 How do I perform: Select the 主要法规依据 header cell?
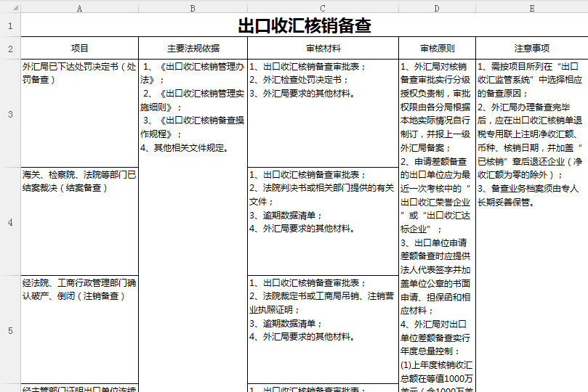(x=193, y=49)
